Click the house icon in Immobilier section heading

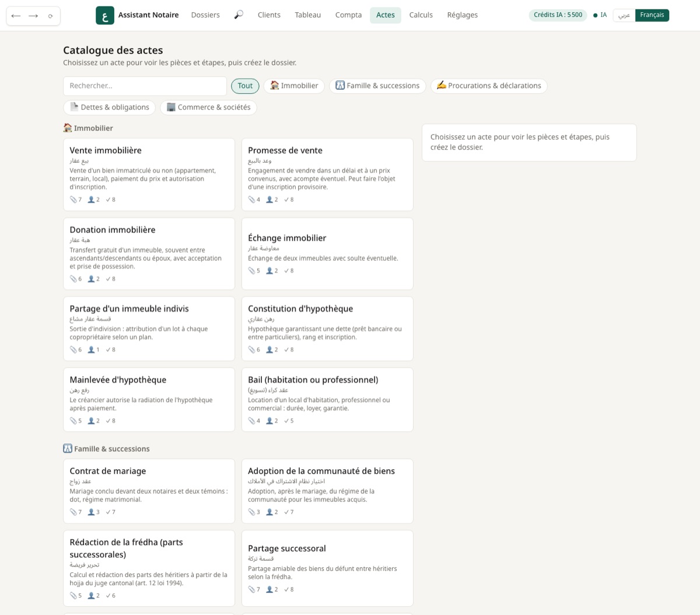[x=67, y=128]
